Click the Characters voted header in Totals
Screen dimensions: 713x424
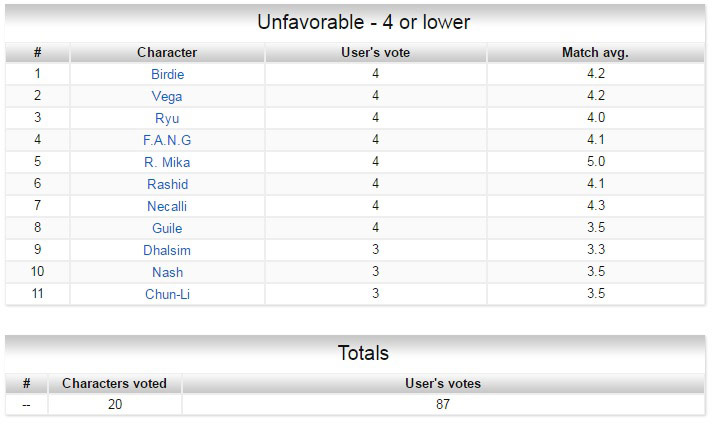[x=114, y=383]
